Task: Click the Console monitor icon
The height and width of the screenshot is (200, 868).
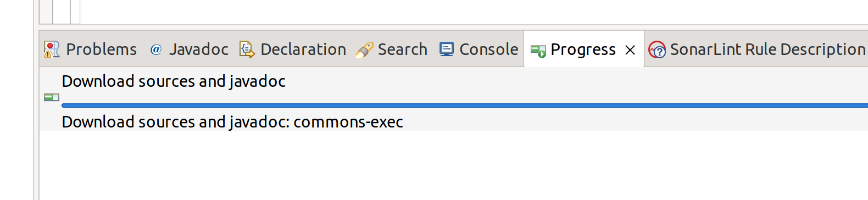Action: (x=447, y=49)
